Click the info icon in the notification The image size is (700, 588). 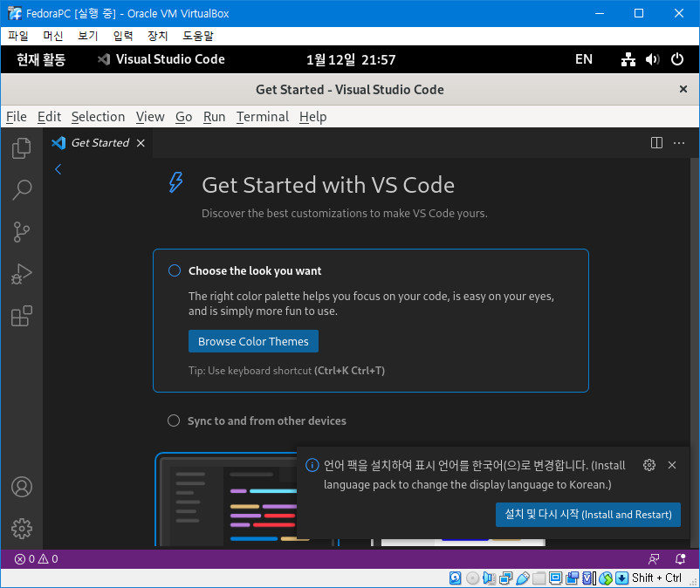tap(312, 465)
